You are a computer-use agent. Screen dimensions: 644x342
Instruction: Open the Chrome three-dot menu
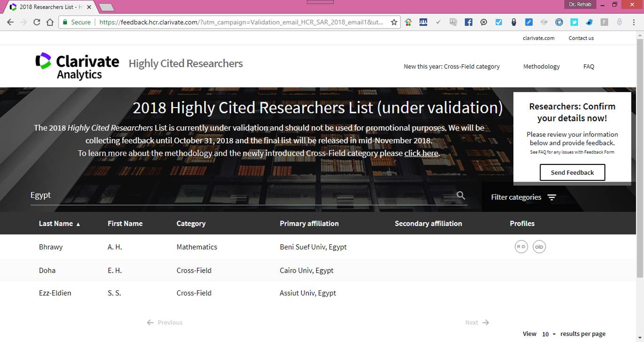click(x=634, y=22)
